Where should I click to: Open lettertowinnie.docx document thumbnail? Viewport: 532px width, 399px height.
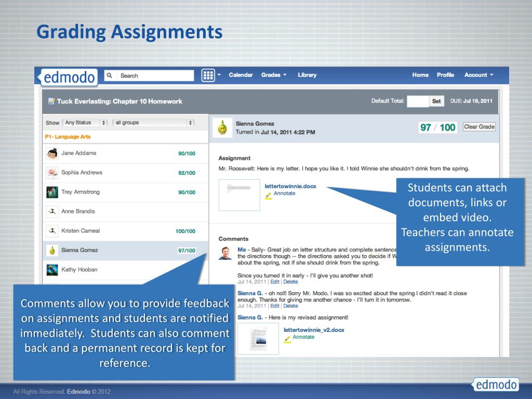click(x=239, y=195)
